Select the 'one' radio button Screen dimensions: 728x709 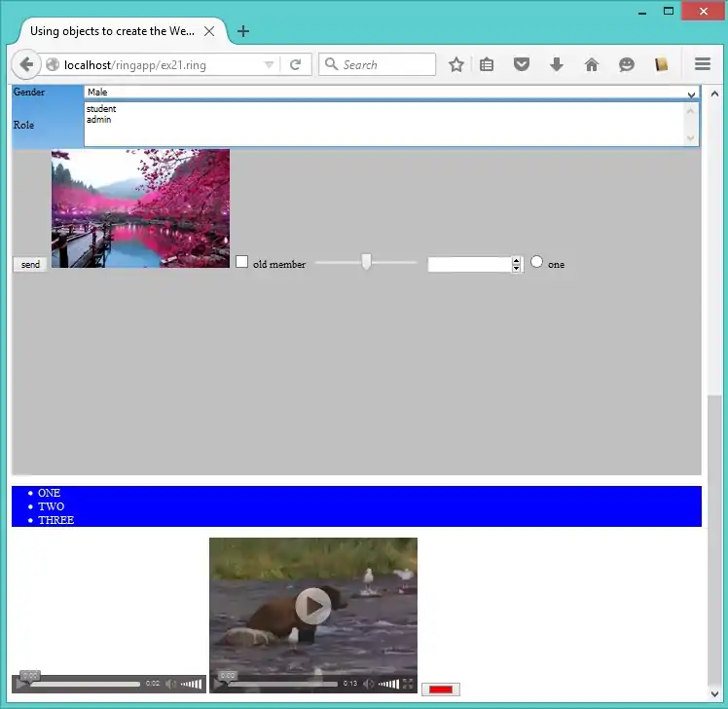pyautogui.click(x=537, y=262)
